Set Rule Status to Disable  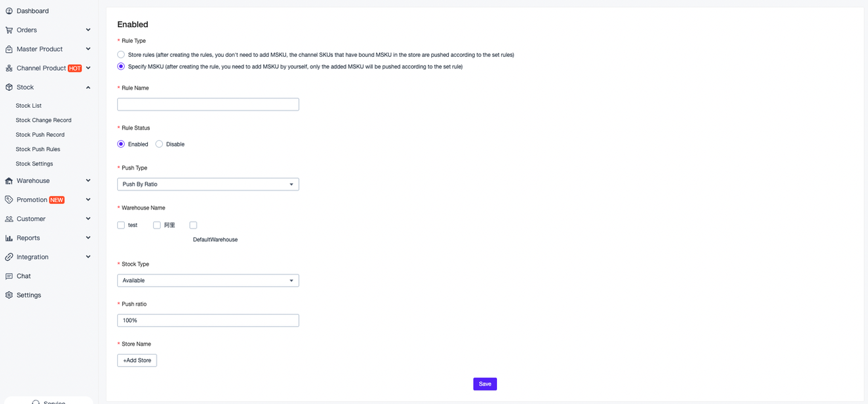[x=159, y=144]
